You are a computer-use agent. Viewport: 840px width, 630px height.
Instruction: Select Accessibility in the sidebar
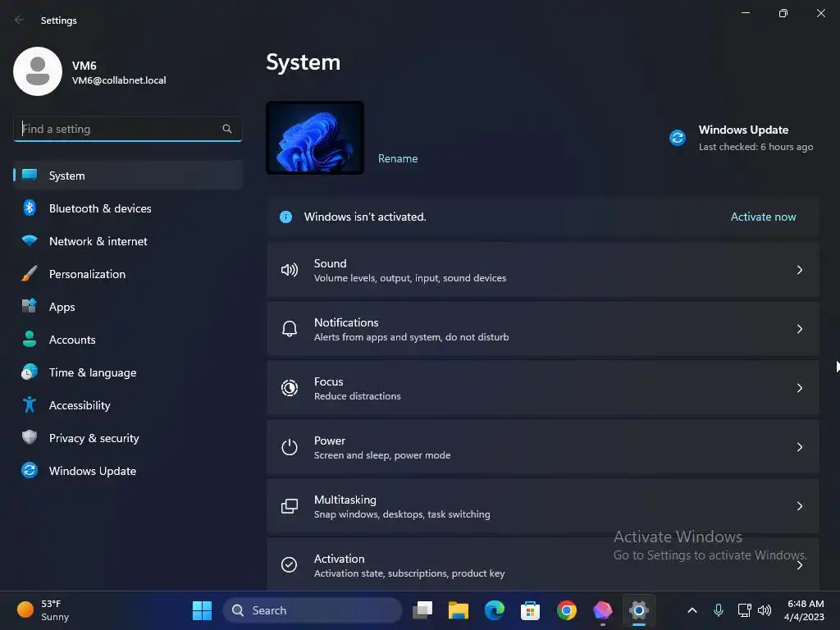click(127, 405)
